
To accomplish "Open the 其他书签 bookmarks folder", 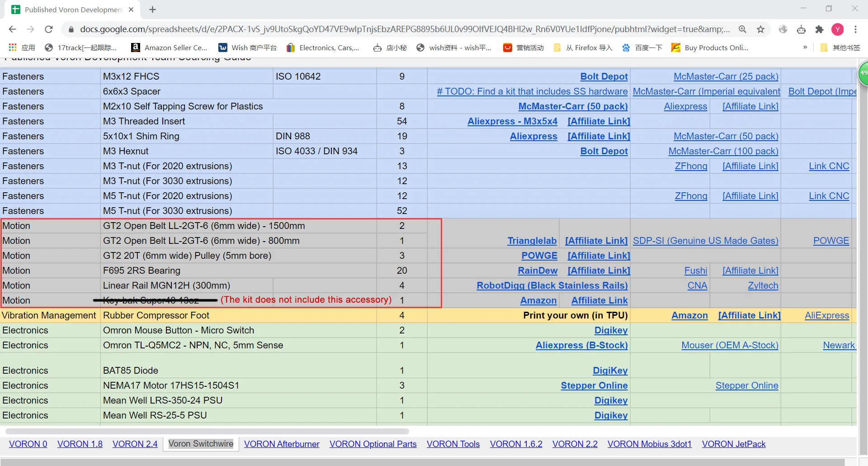I will click(x=840, y=48).
